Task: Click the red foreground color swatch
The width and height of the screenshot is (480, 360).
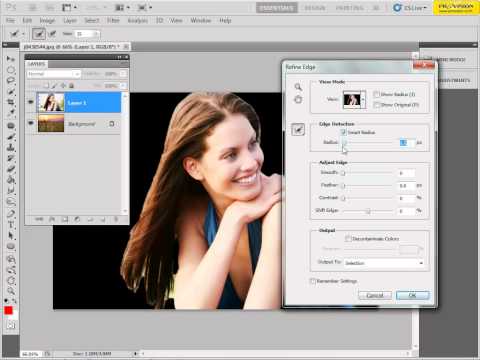Action: (8, 311)
